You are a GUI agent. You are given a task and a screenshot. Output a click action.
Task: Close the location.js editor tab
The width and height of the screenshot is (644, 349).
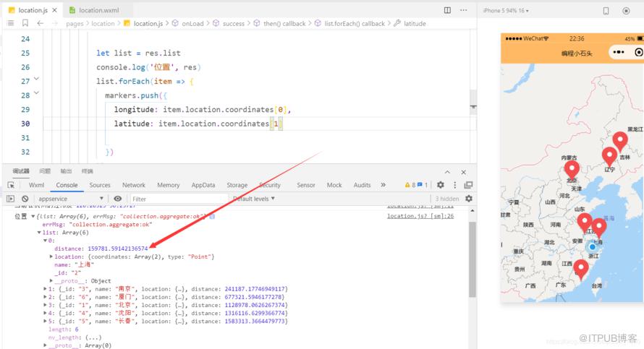[x=54, y=10]
